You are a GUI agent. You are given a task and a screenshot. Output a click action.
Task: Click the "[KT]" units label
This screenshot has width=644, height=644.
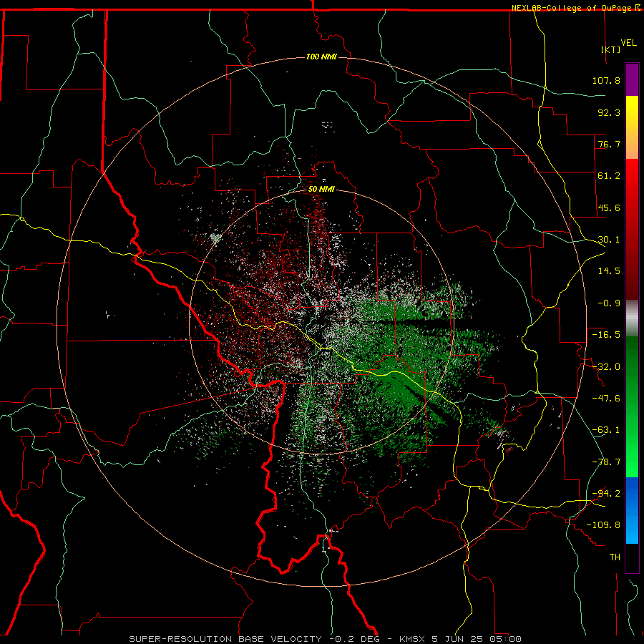[611, 49]
